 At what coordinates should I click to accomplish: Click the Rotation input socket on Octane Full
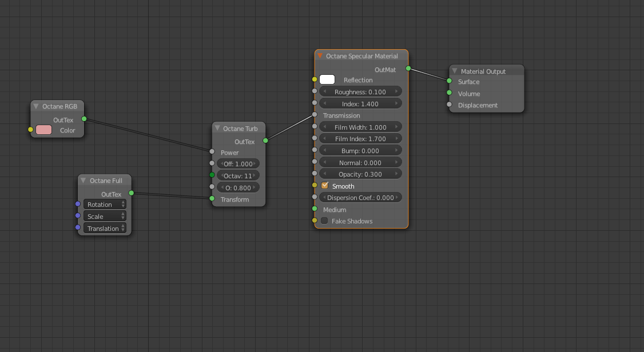tap(78, 204)
